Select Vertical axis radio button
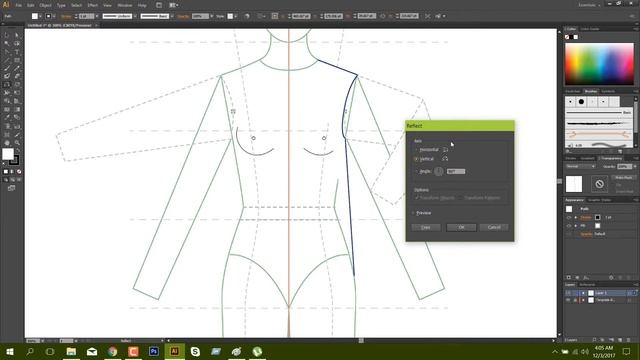 (416, 159)
